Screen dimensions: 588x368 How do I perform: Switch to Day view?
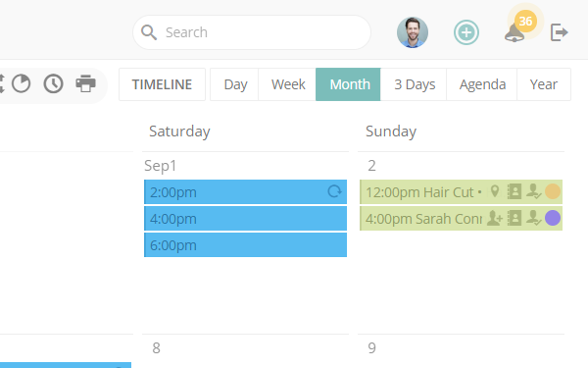(x=235, y=84)
